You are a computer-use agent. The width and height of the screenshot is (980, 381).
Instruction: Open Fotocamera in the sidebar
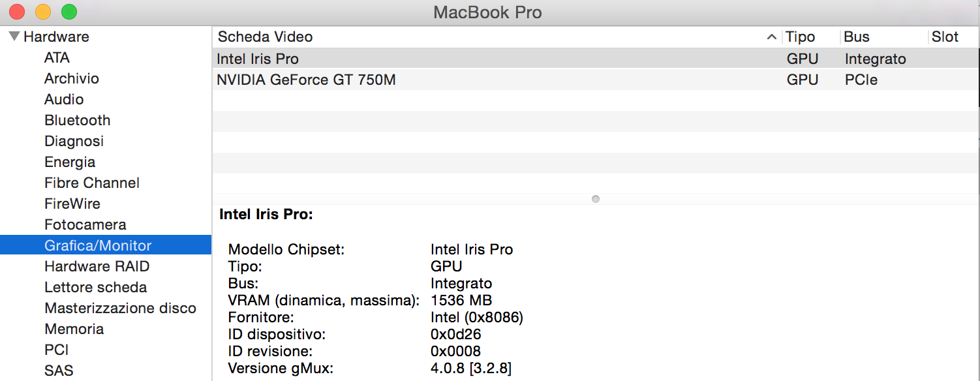(85, 224)
